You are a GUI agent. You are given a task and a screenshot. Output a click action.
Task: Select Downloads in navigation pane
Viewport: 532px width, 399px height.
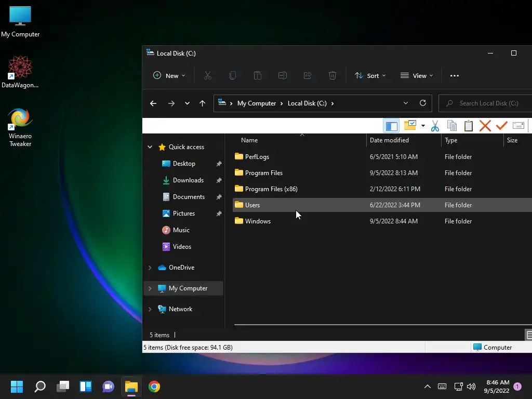pos(188,180)
